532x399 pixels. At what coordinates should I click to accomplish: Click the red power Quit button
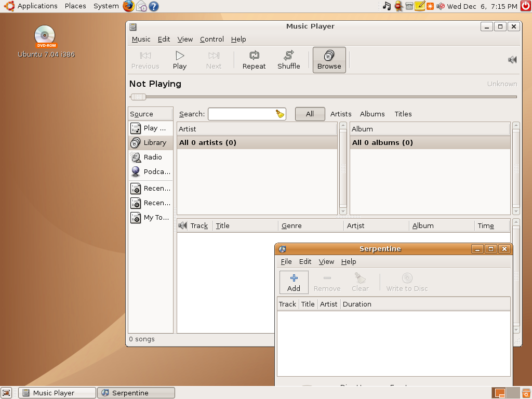click(x=526, y=6)
